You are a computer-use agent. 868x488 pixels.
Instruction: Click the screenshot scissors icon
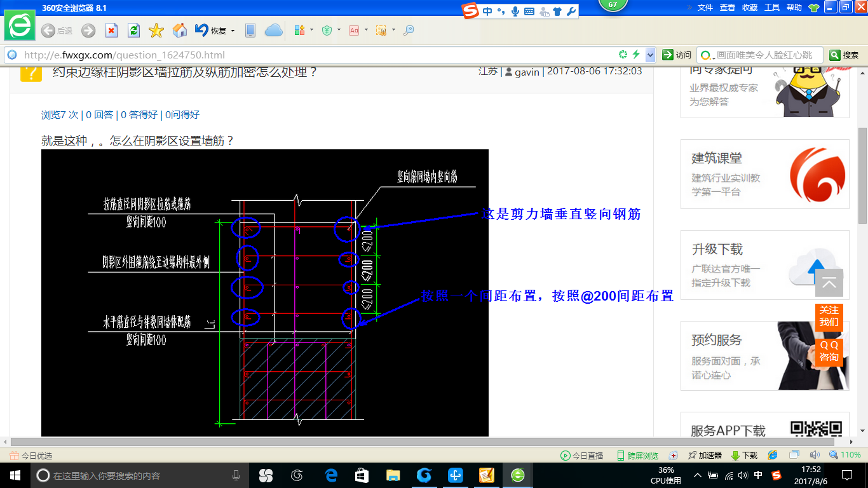pos(381,30)
